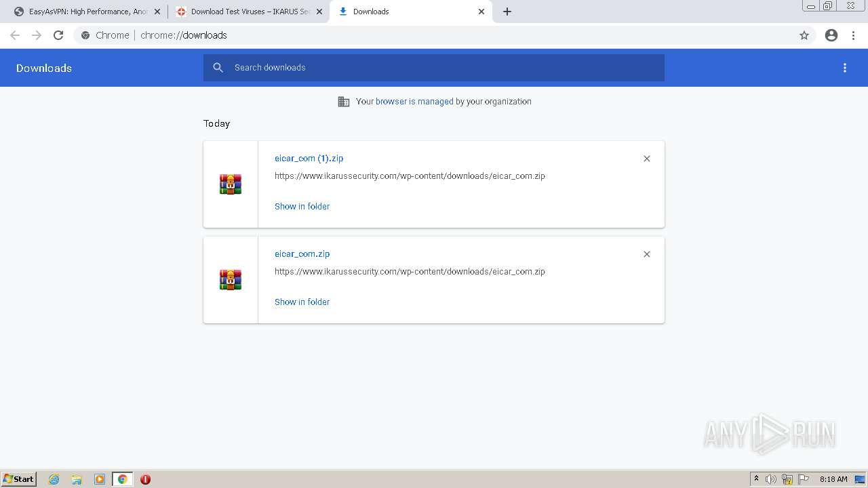The width and height of the screenshot is (868, 488).
Task: Reload the Downloads page
Action: pos(58,35)
